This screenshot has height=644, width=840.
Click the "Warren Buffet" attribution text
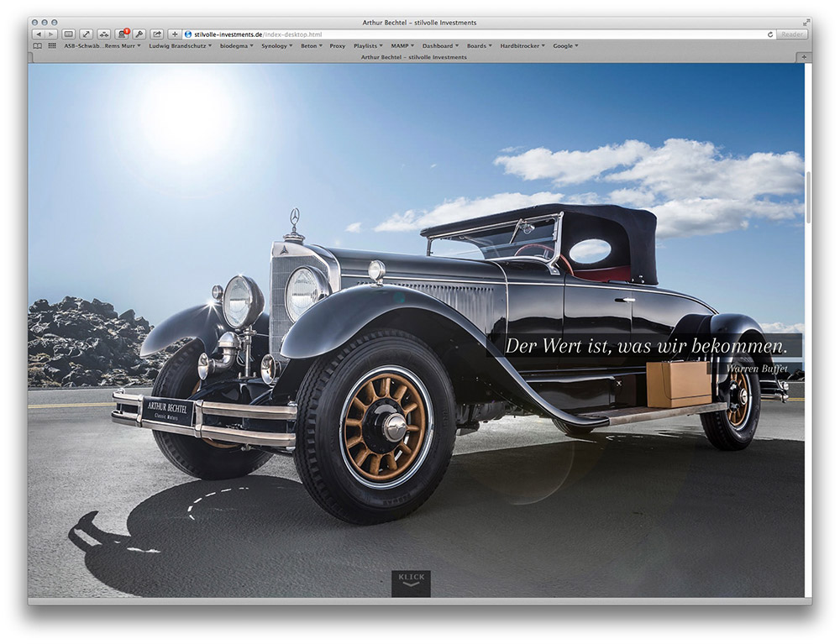click(x=757, y=369)
